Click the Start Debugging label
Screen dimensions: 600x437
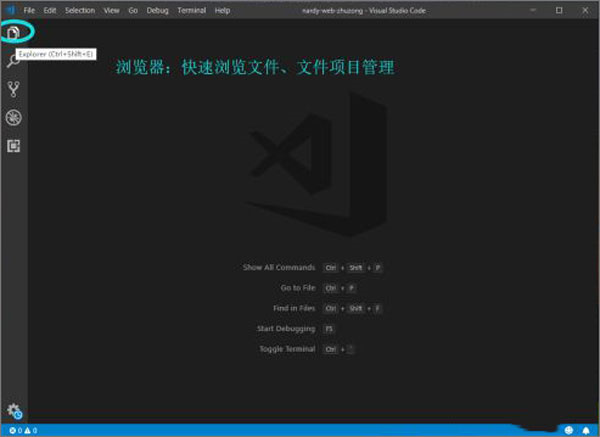286,329
